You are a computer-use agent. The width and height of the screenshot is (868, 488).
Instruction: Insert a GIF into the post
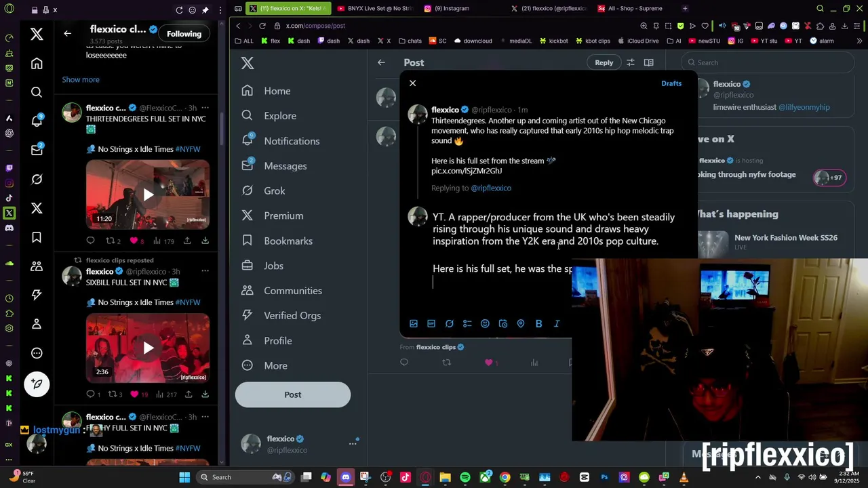pyautogui.click(x=431, y=324)
